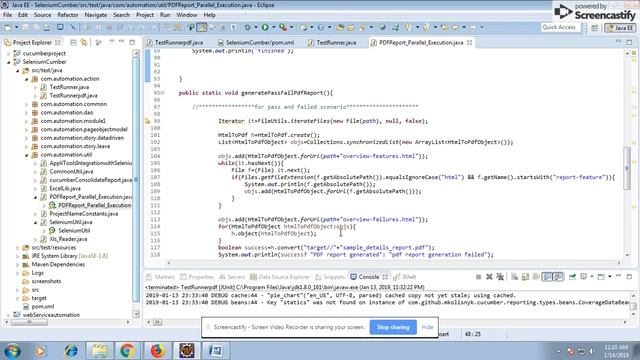Click the Terminate console button

click(478, 277)
